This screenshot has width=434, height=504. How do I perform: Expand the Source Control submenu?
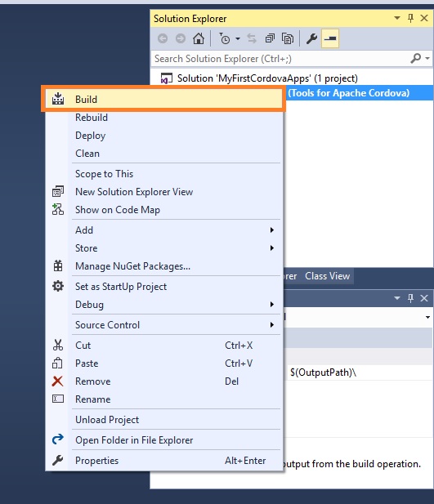coord(163,325)
